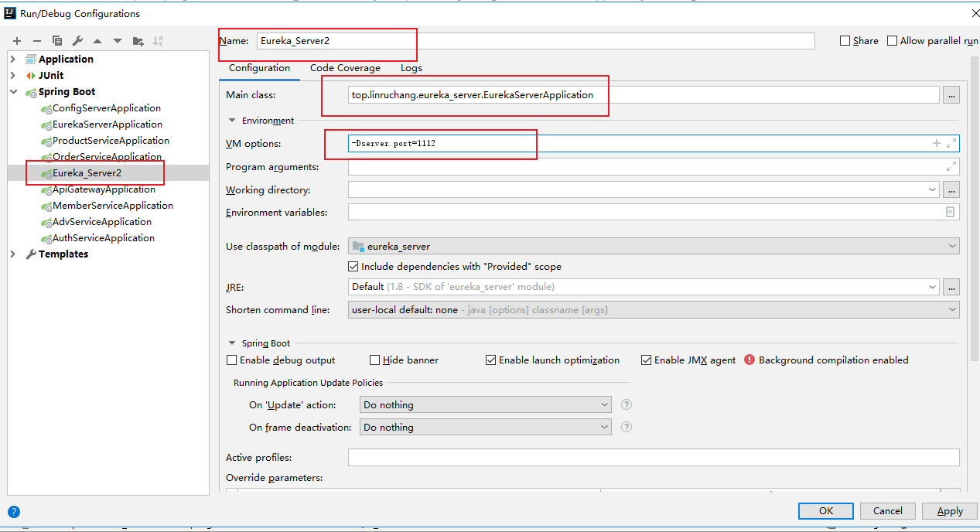Insert macro plus icon in VM options

pyautogui.click(x=937, y=143)
